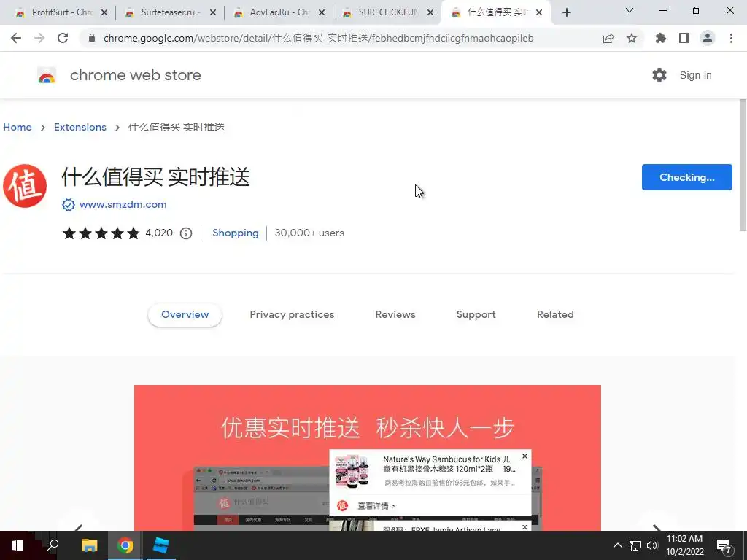Open the Reviews tab
Image resolution: width=747 pixels, height=560 pixels.
[x=395, y=315]
